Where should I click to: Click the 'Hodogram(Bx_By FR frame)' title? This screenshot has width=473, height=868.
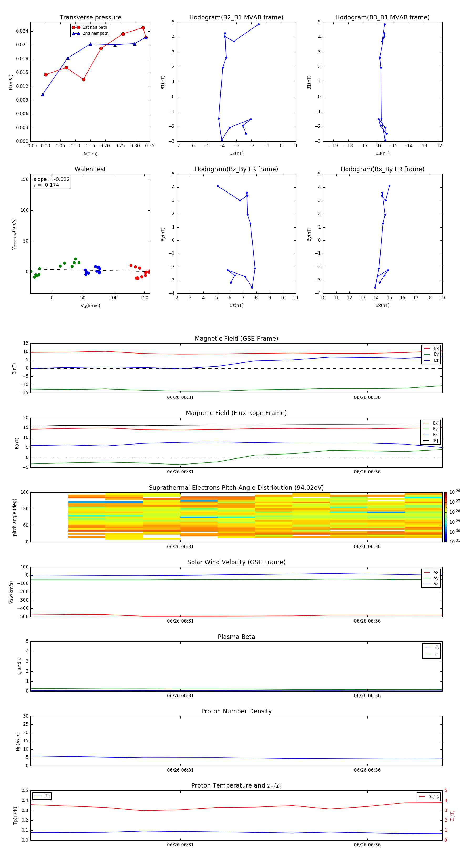click(x=382, y=169)
